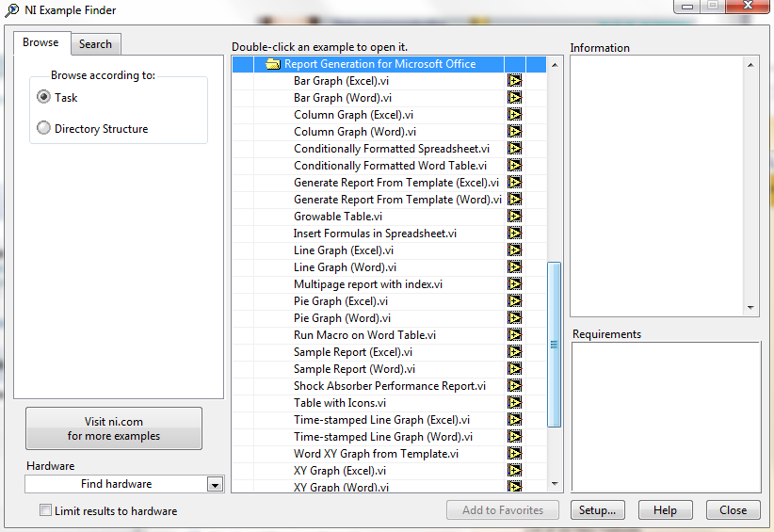Image resolution: width=774 pixels, height=532 pixels.
Task: Click the VI icon beside Line Graph (Excel).vi
Action: 514,250
